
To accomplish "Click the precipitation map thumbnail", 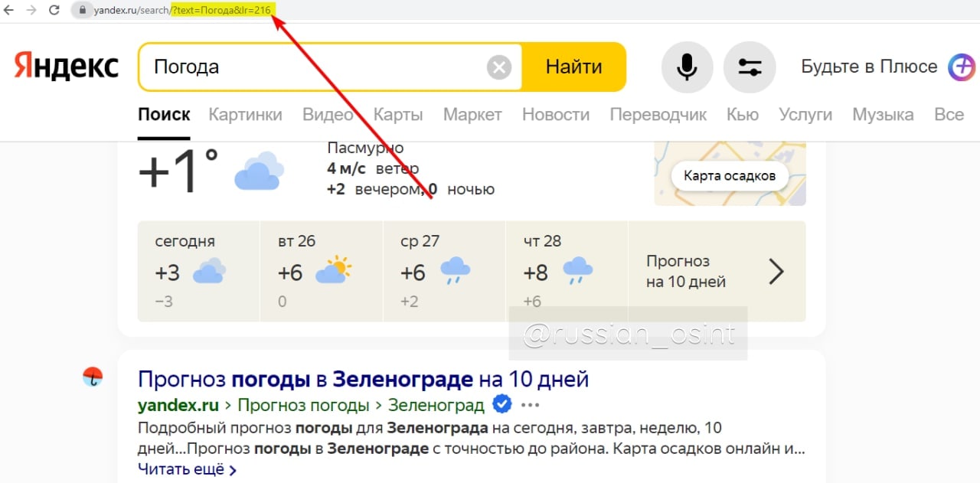I will pos(730,174).
